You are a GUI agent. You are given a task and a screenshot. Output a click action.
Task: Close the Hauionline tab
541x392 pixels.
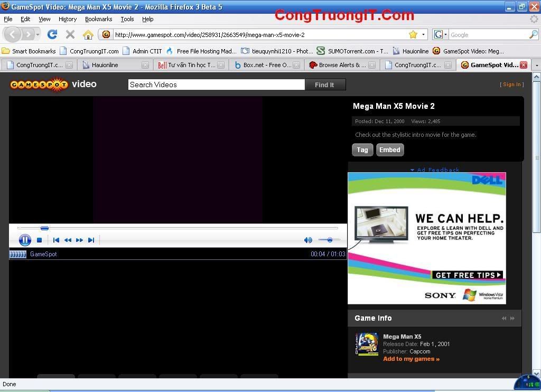[145, 65]
